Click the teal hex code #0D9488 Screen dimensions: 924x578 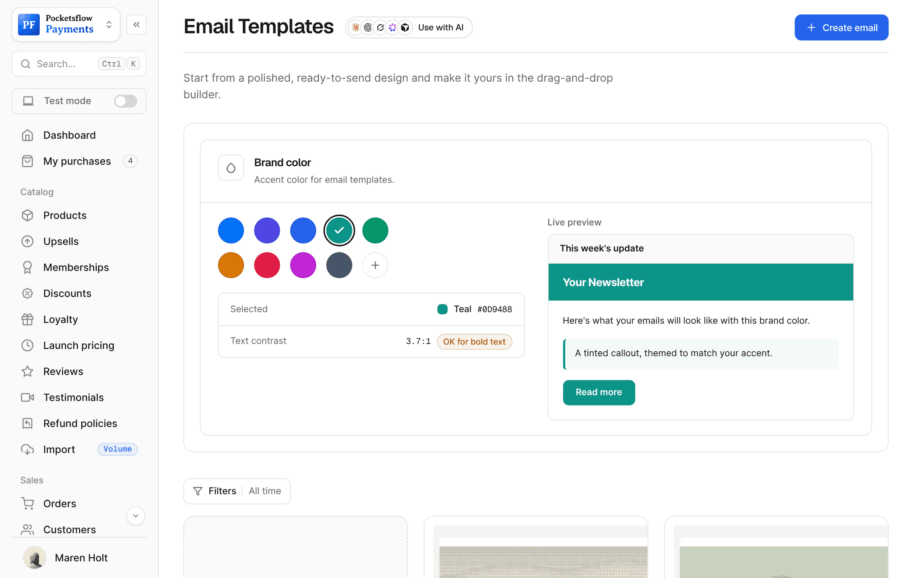click(494, 309)
